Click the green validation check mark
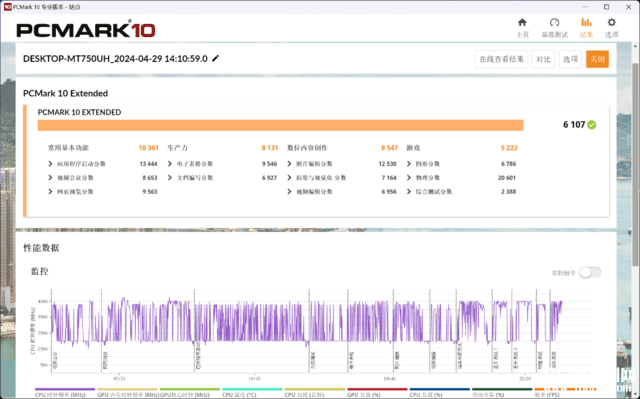 591,125
